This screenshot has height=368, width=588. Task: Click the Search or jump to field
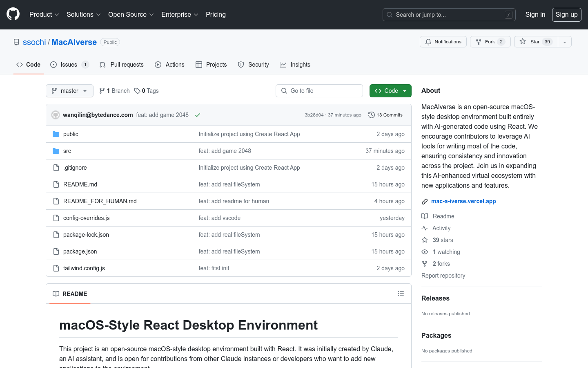(x=449, y=15)
